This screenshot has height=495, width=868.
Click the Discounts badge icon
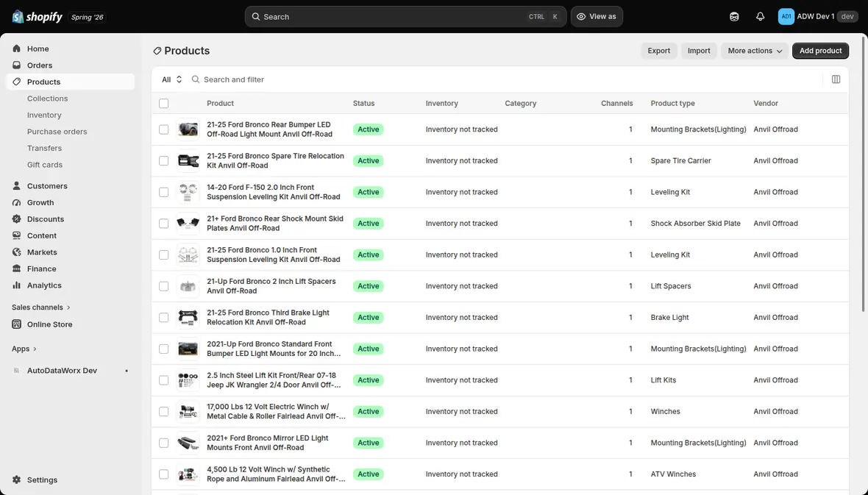(x=17, y=219)
